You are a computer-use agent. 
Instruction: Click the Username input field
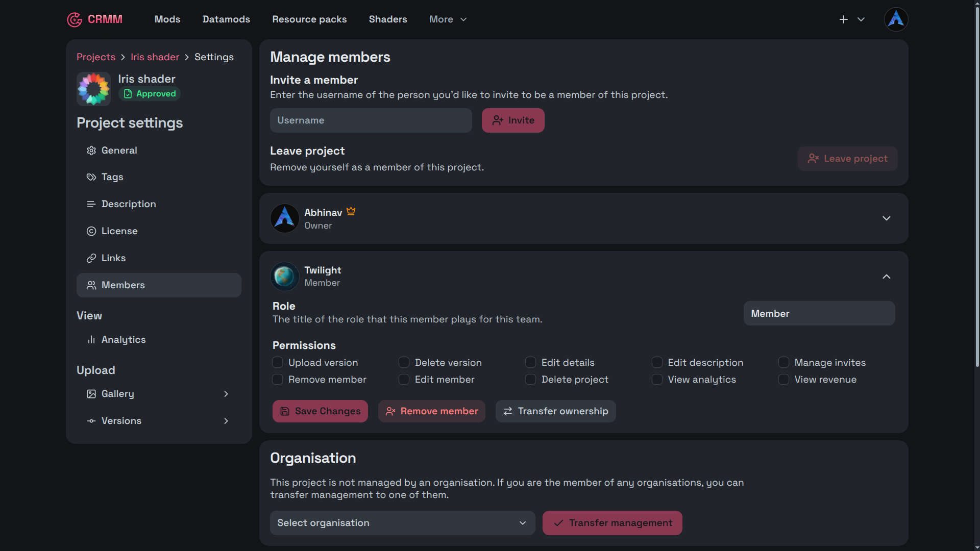(371, 120)
